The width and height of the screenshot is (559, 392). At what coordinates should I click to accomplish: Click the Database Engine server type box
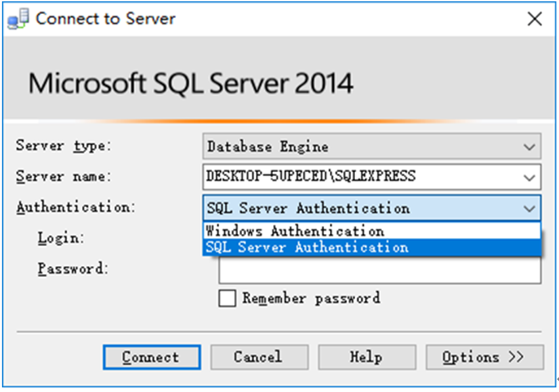(x=372, y=146)
